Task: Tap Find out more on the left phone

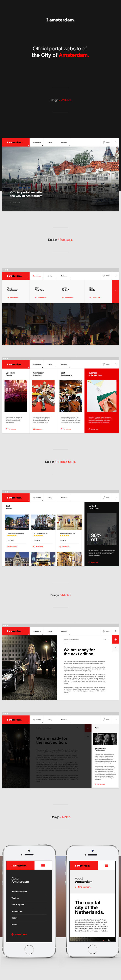Action: click(19, 934)
